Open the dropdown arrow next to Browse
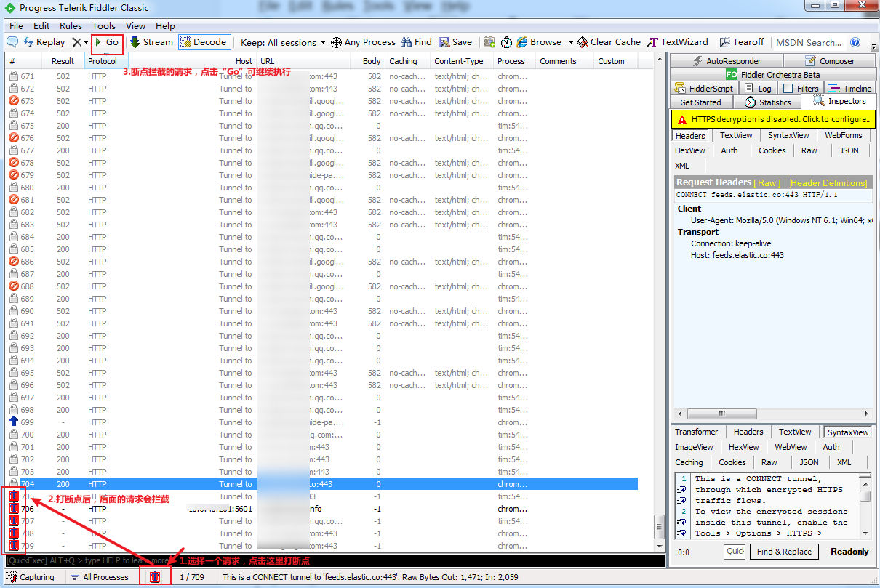The width and height of the screenshot is (880, 588). click(571, 42)
